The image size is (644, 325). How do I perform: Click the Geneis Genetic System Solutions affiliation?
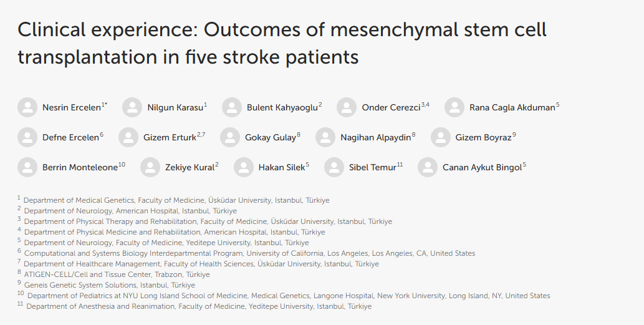(x=109, y=285)
